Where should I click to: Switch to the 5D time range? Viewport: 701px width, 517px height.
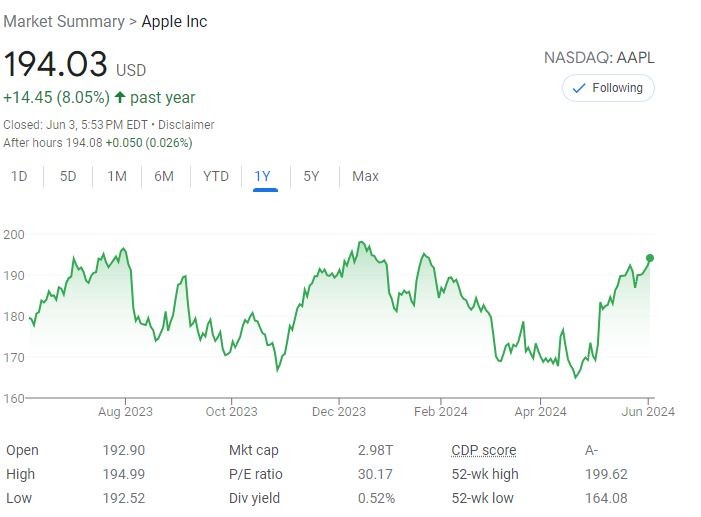tap(68, 176)
